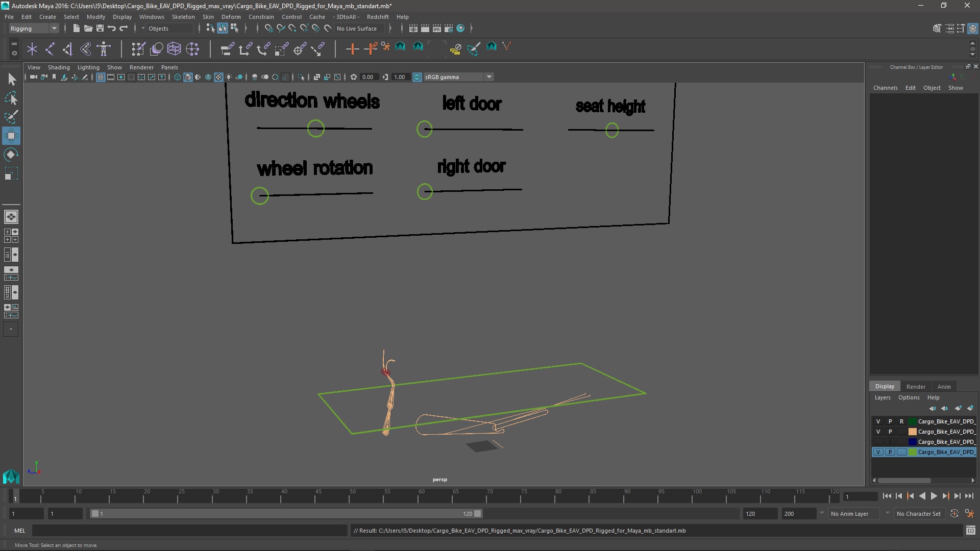Click the Create Lattice shelf icon
980x551 pixels.
pos(174,49)
